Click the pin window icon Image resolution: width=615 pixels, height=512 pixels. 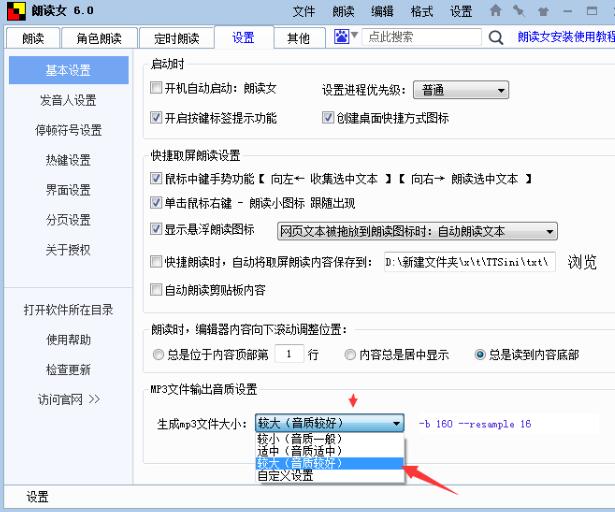[519, 11]
